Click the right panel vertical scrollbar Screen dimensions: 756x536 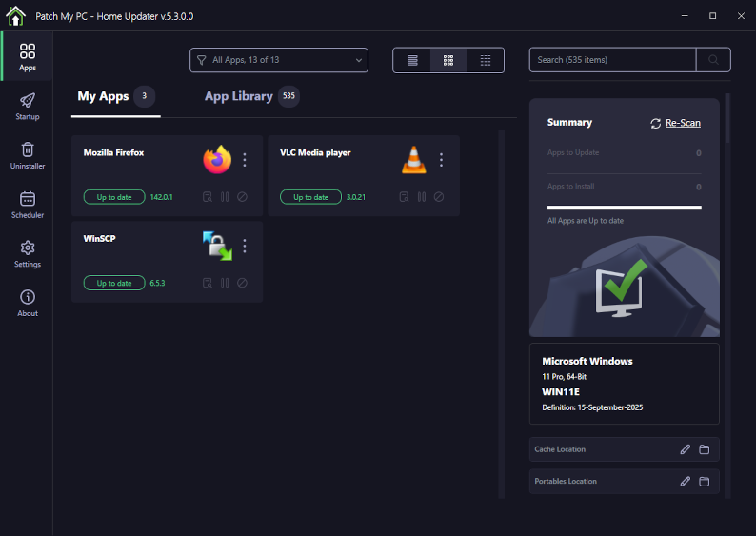click(x=727, y=119)
